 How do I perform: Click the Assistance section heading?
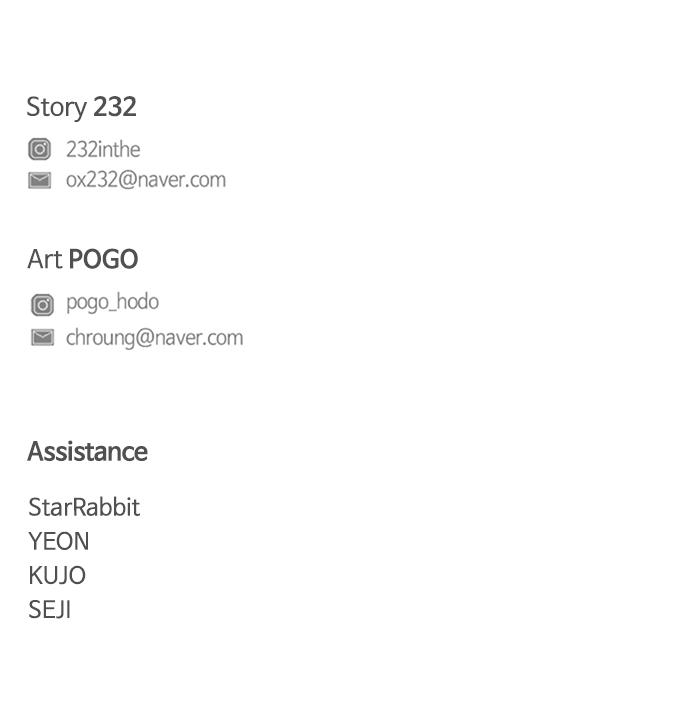pos(87,452)
